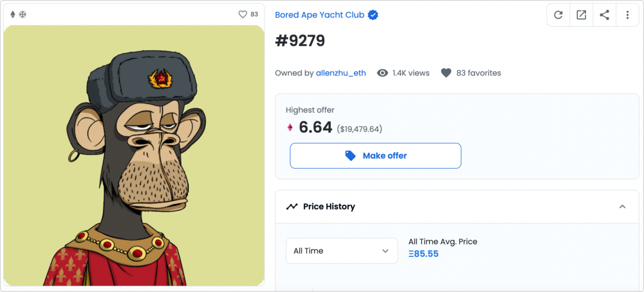
Task: Toggle favorite heart above the image
Action: tap(243, 14)
